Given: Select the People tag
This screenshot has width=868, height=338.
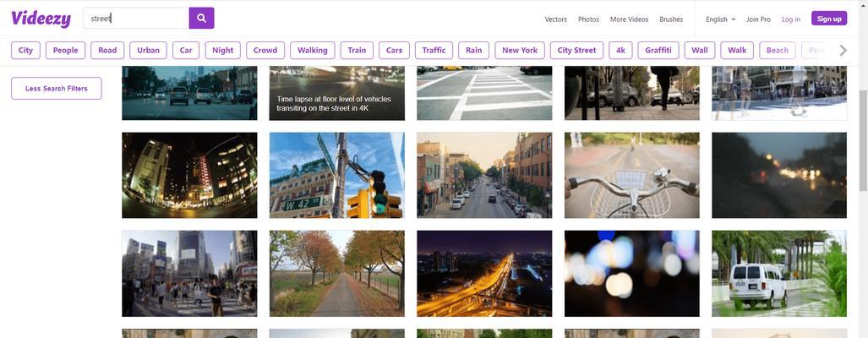Looking at the screenshot, I should tap(65, 51).
